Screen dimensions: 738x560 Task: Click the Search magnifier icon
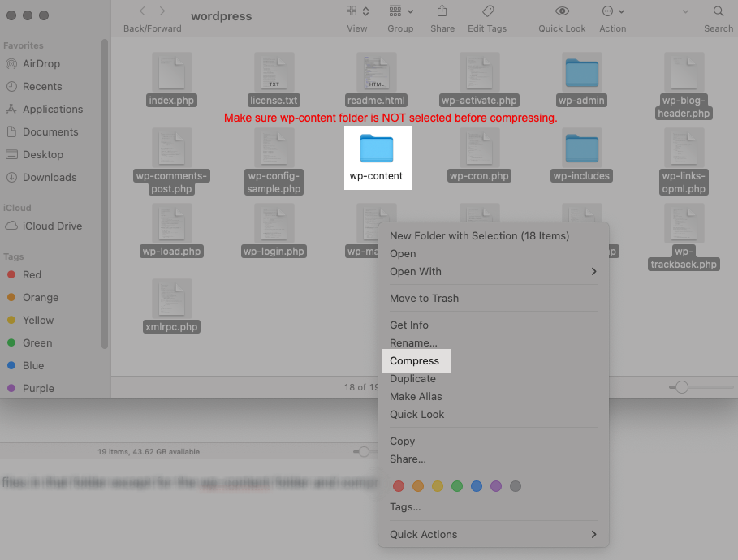[719, 11]
